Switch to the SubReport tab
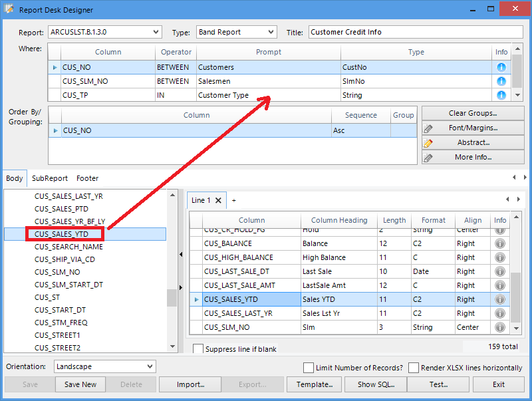 pos(50,178)
